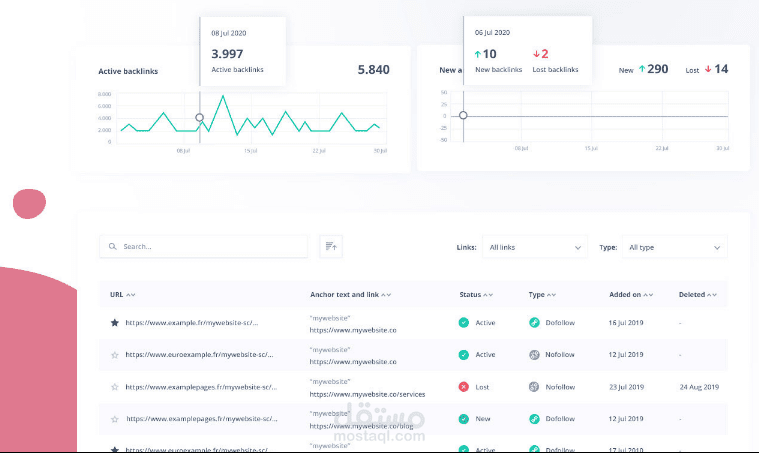Click the red down arrow beside 14

pyautogui.click(x=708, y=69)
